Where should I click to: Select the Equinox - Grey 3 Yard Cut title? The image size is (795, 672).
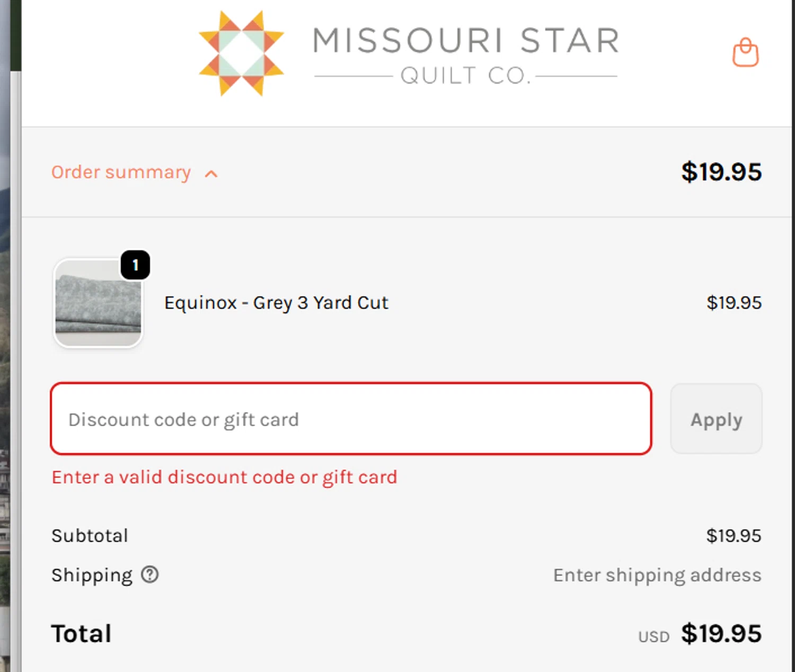(276, 303)
